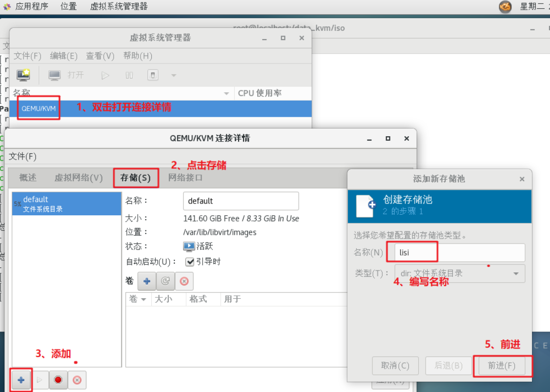Click the Pause toolbar icon

click(129, 75)
